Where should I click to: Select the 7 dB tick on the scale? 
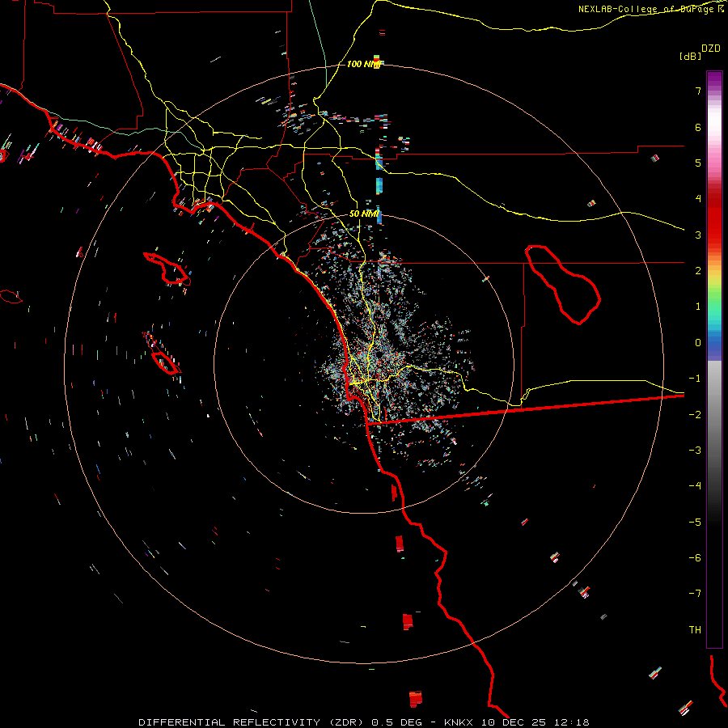coord(698,91)
